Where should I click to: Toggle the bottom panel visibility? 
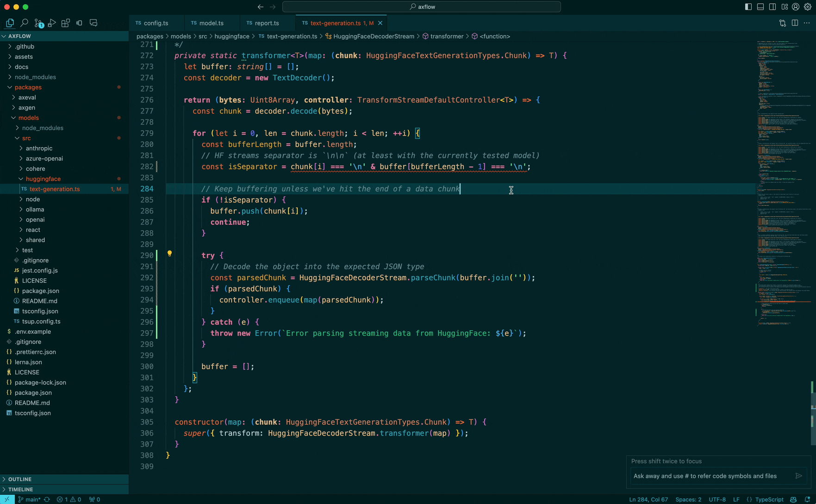760,7
